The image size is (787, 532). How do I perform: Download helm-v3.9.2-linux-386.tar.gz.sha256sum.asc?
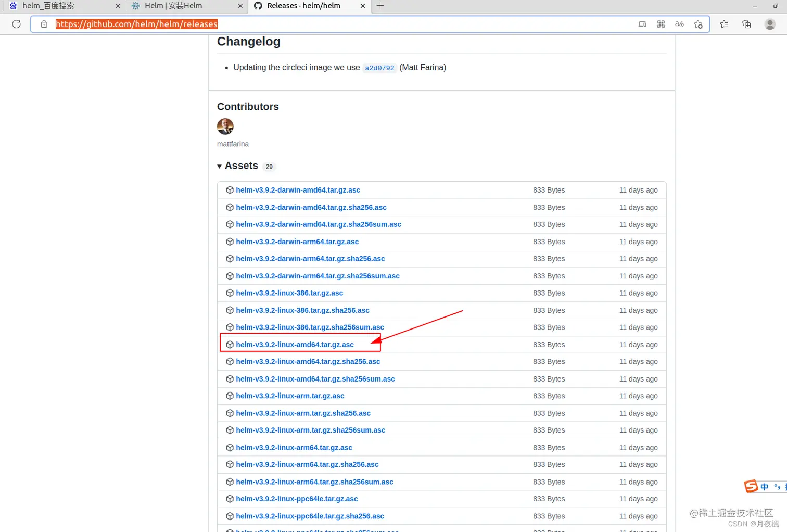(310, 327)
